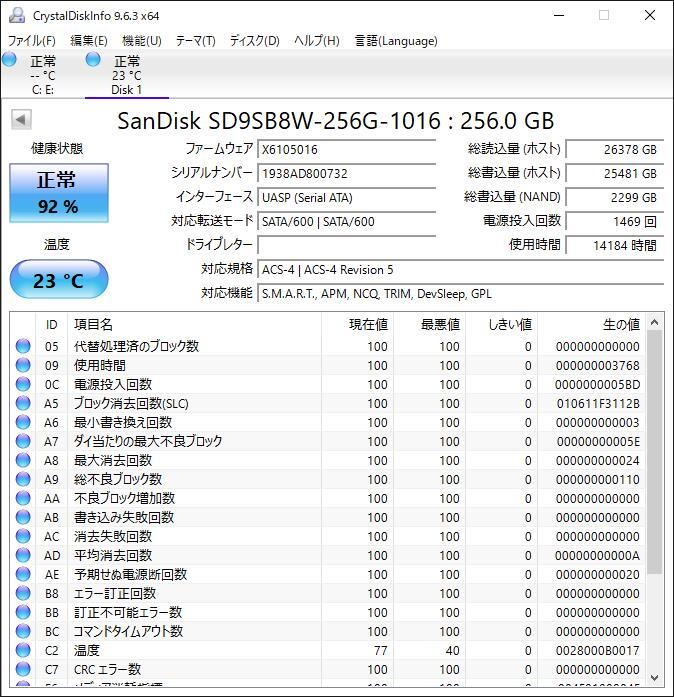The width and height of the screenshot is (674, 697).
Task: Click status orb of attribute A7
Action: click(x=23, y=441)
